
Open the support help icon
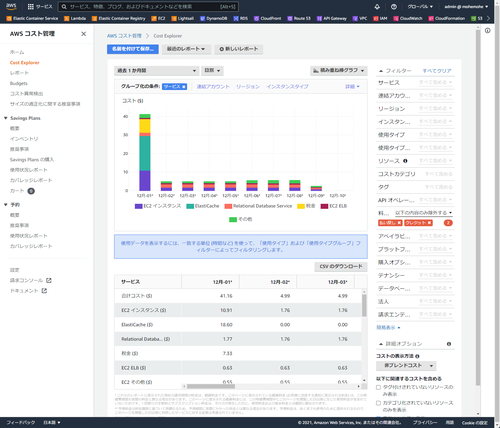(394, 7)
